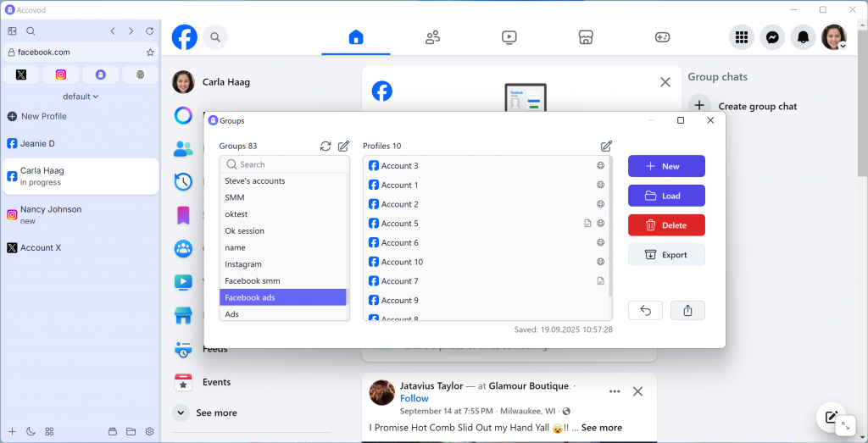Image resolution: width=868 pixels, height=443 pixels.
Task: Switch to the Facebook Home tab
Action: 356,37
